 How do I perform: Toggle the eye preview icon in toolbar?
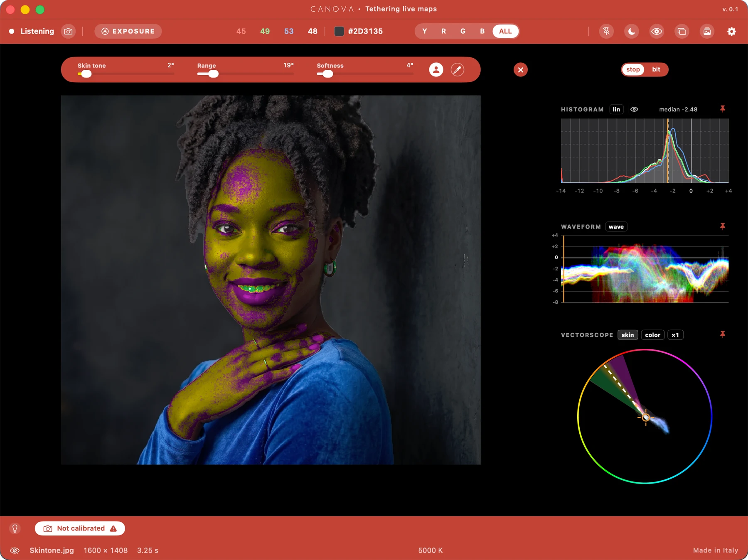[x=657, y=31]
